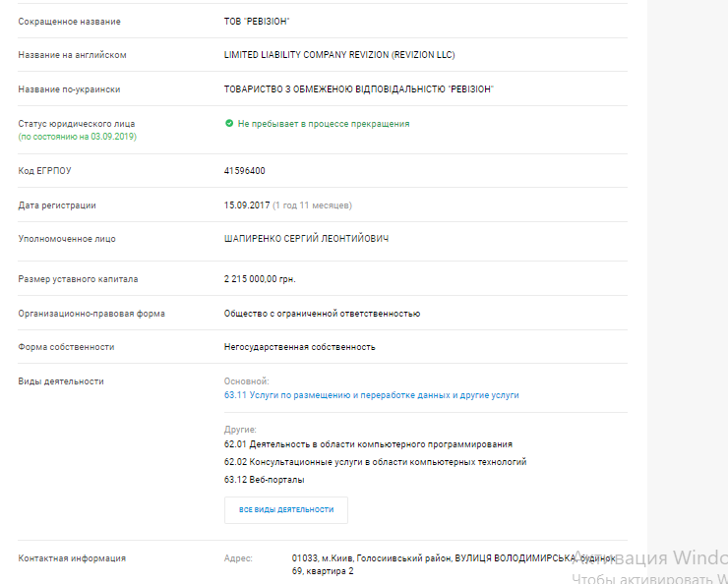Click the short name ТОВ "РЕВІЗІОН"

pyautogui.click(x=257, y=22)
